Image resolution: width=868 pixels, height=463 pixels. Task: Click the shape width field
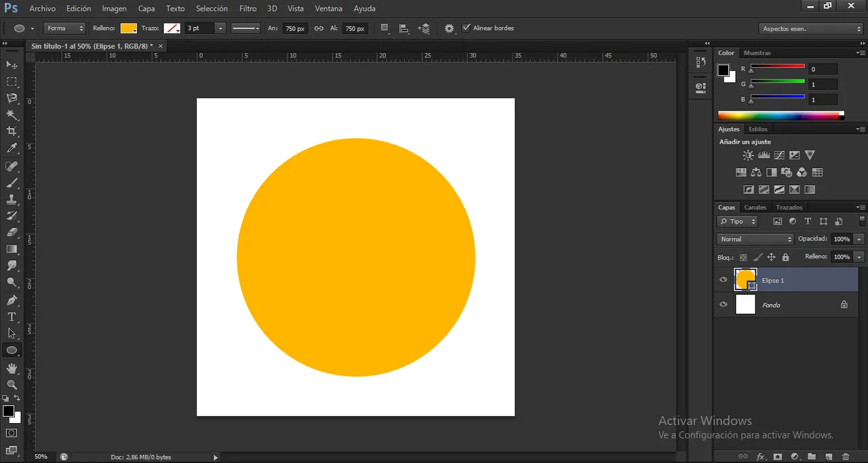295,28
